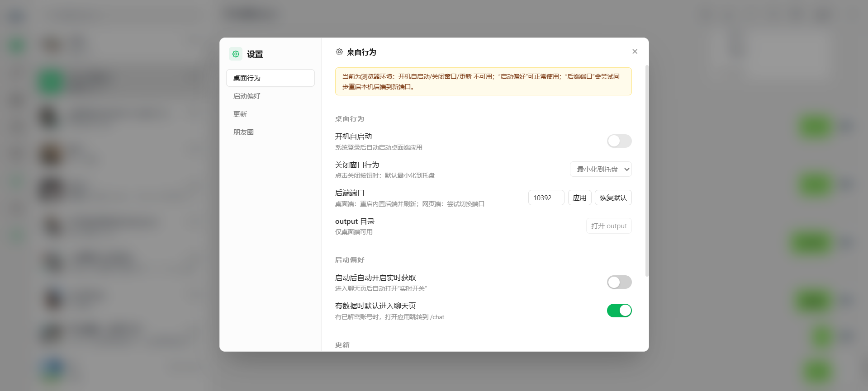This screenshot has height=391, width=868.
Task: Click the 仅桌面端可用 hint text
Action: (x=354, y=232)
